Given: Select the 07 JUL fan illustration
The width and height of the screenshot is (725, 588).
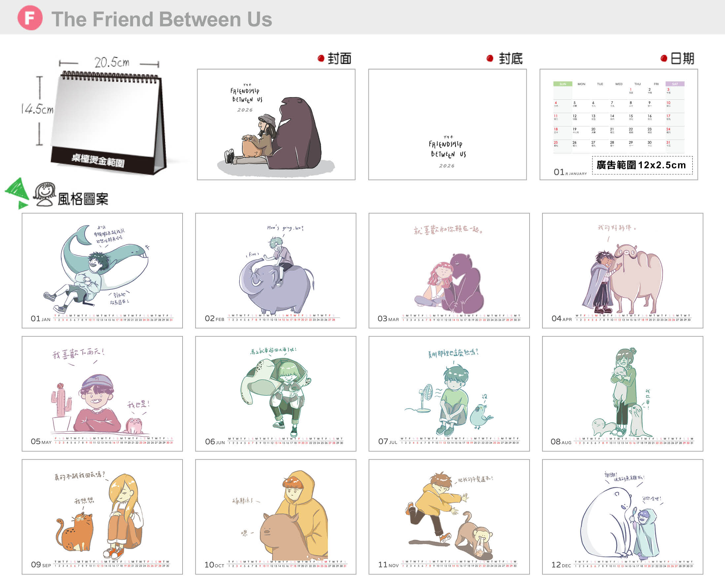Looking at the screenshot, I should point(449,394).
